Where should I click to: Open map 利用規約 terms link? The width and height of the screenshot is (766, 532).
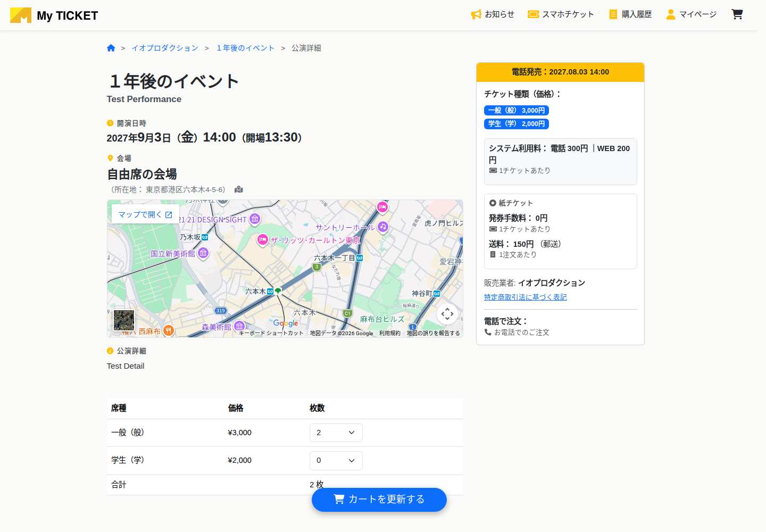[x=390, y=334]
